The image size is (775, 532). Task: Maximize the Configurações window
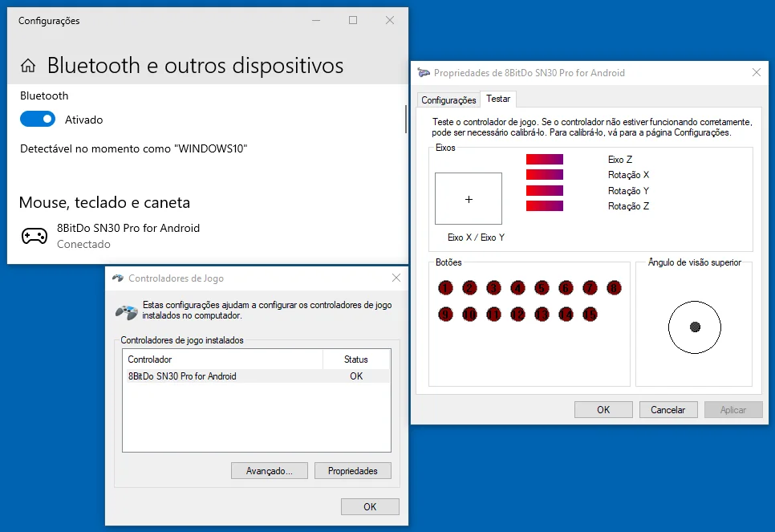tap(353, 20)
